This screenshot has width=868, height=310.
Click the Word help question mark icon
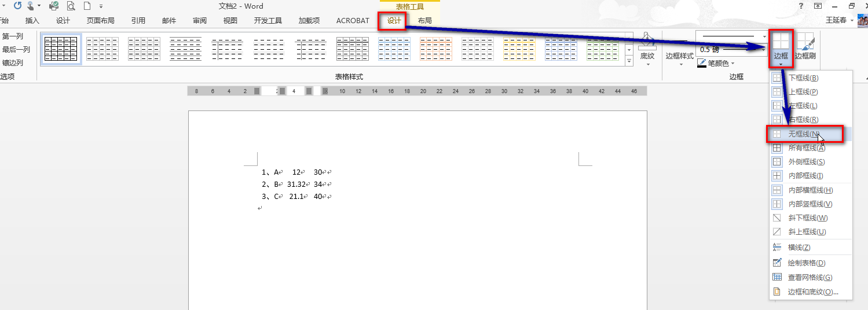pyautogui.click(x=801, y=6)
